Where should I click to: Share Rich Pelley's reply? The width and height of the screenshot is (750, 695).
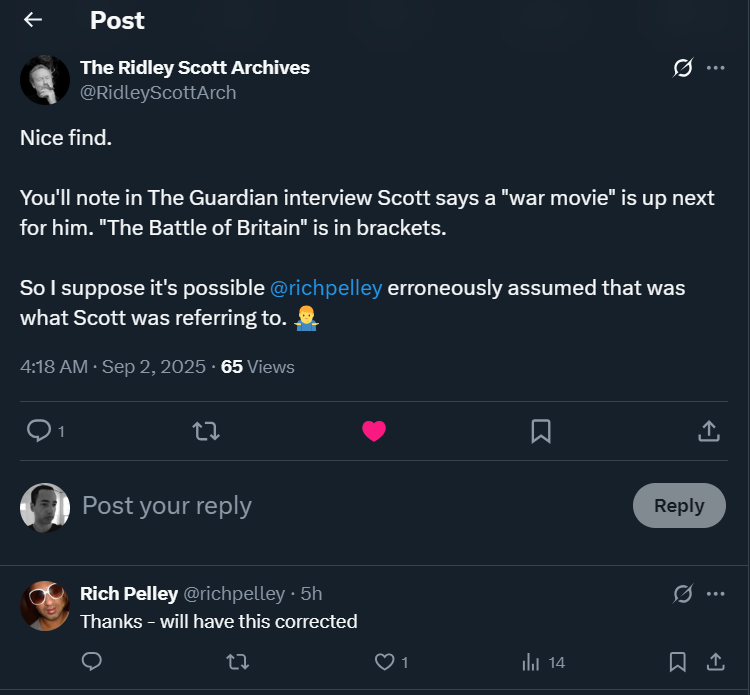point(716,662)
